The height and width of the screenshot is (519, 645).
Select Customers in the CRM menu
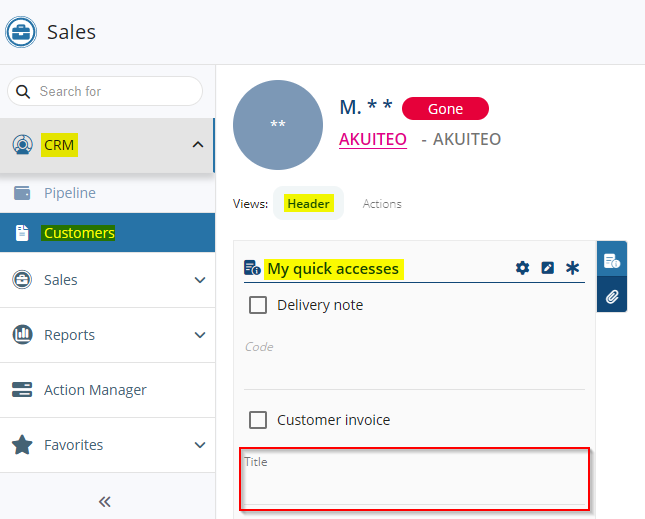coord(79,233)
